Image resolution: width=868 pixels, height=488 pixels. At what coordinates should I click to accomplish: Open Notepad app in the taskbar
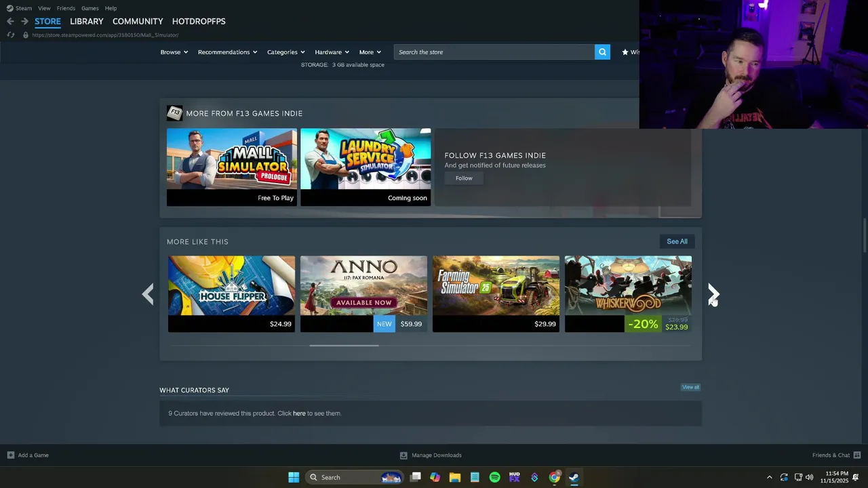pos(475,477)
